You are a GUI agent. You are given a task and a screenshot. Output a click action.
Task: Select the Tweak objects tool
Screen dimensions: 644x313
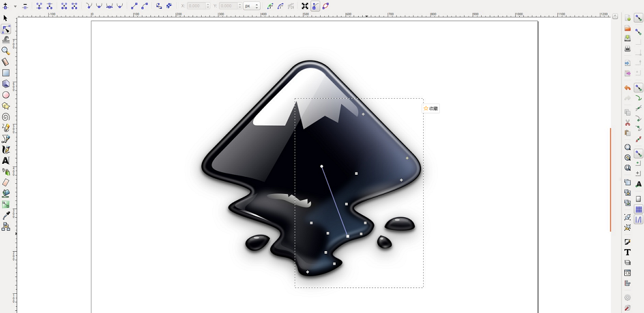coord(6,40)
